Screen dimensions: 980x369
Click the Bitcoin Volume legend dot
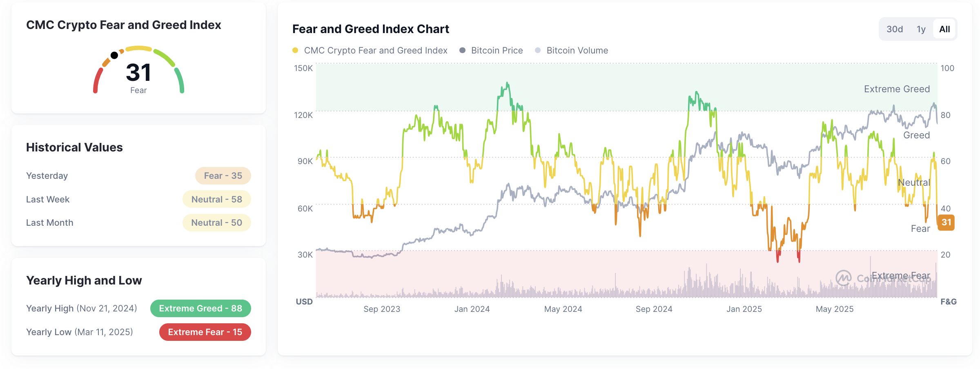click(x=538, y=50)
